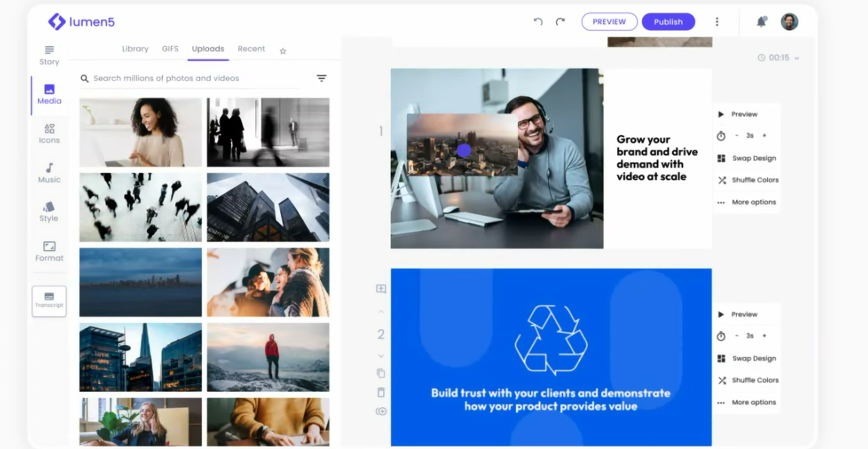Shuffle Colors for scene 2
The height and width of the screenshot is (449, 868).
(748, 380)
